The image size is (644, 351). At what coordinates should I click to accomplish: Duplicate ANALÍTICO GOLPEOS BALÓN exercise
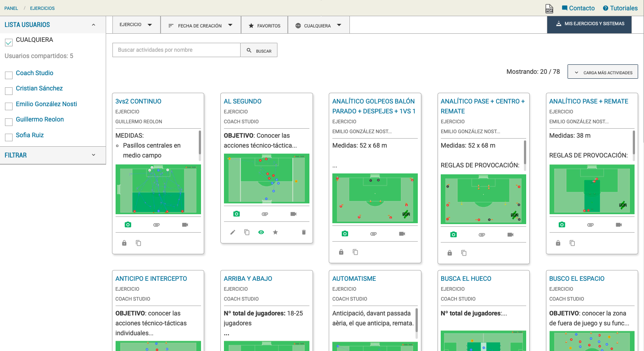pyautogui.click(x=355, y=252)
